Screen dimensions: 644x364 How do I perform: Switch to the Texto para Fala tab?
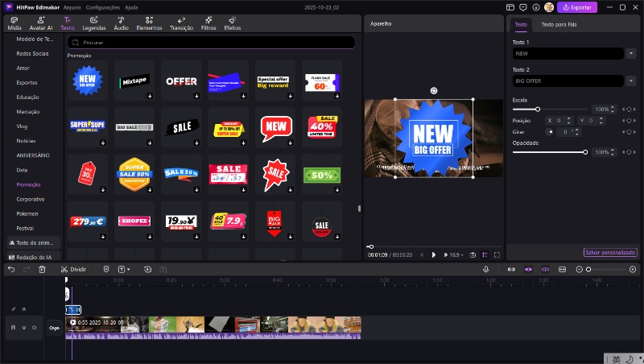[558, 25]
